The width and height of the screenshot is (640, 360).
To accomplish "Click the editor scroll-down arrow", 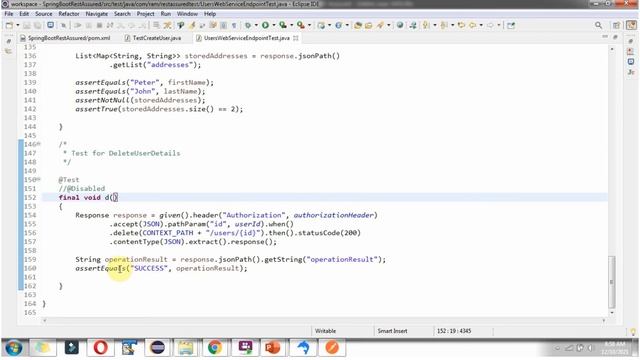I will click(x=611, y=313).
